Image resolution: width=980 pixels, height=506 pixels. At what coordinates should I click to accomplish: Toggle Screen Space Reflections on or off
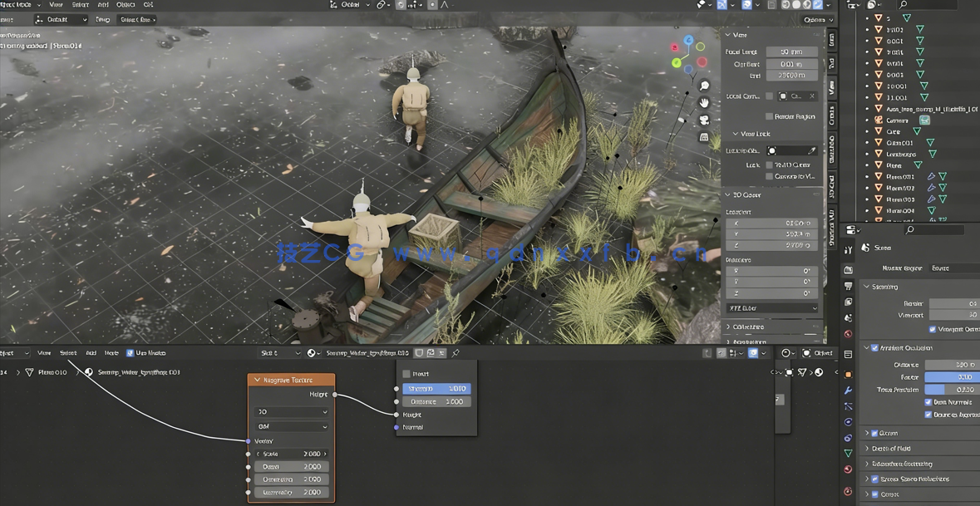pos(874,479)
